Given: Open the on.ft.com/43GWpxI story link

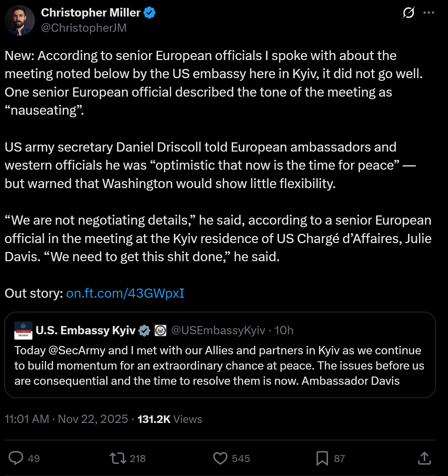Looking at the screenshot, I should pyautogui.click(x=125, y=293).
